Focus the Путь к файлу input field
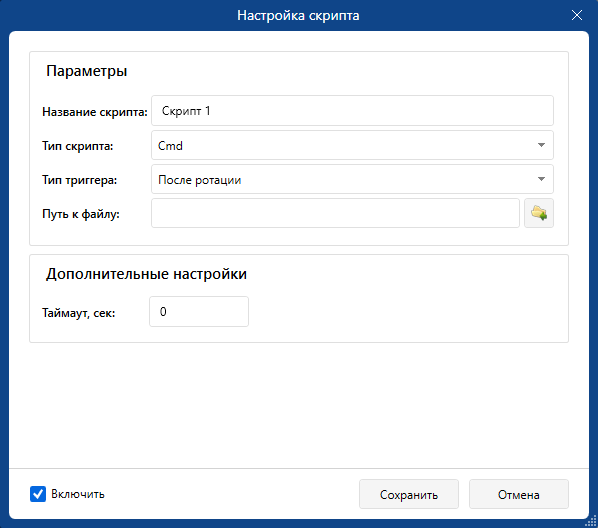The width and height of the screenshot is (598, 528). [x=335, y=213]
